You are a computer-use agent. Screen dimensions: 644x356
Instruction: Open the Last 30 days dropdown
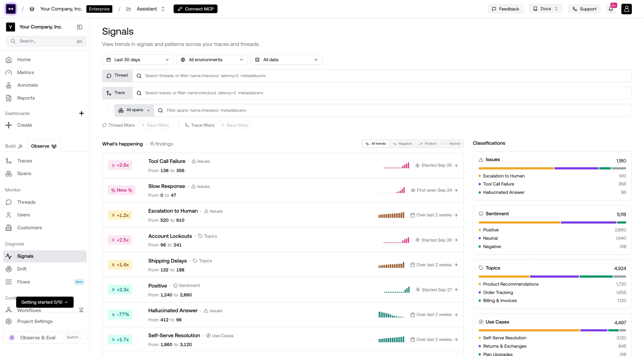(x=138, y=60)
